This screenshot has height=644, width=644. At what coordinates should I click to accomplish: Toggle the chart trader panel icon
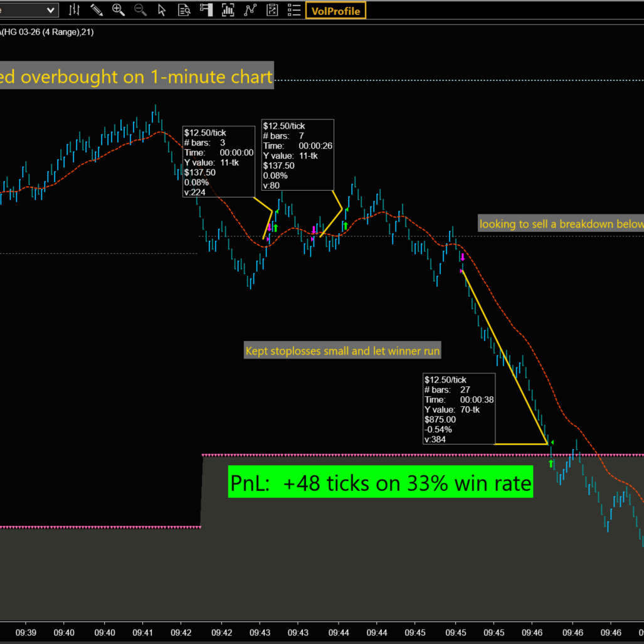pos(206,10)
